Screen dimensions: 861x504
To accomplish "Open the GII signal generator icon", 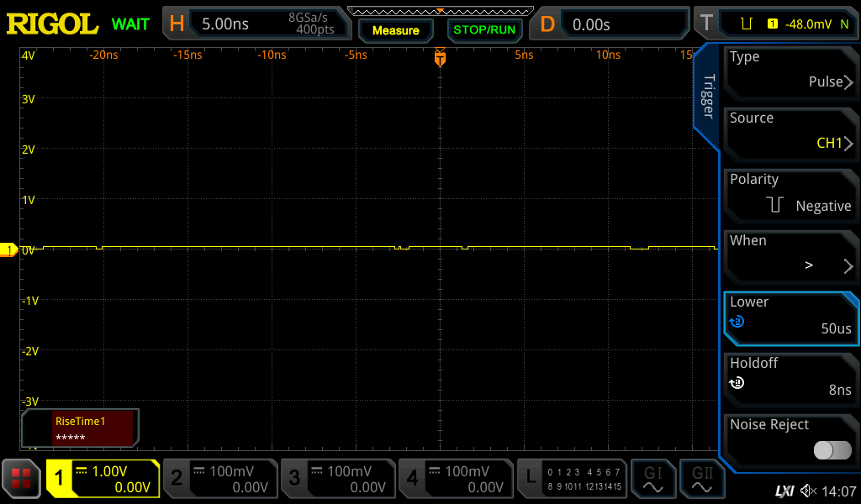I will (x=702, y=479).
